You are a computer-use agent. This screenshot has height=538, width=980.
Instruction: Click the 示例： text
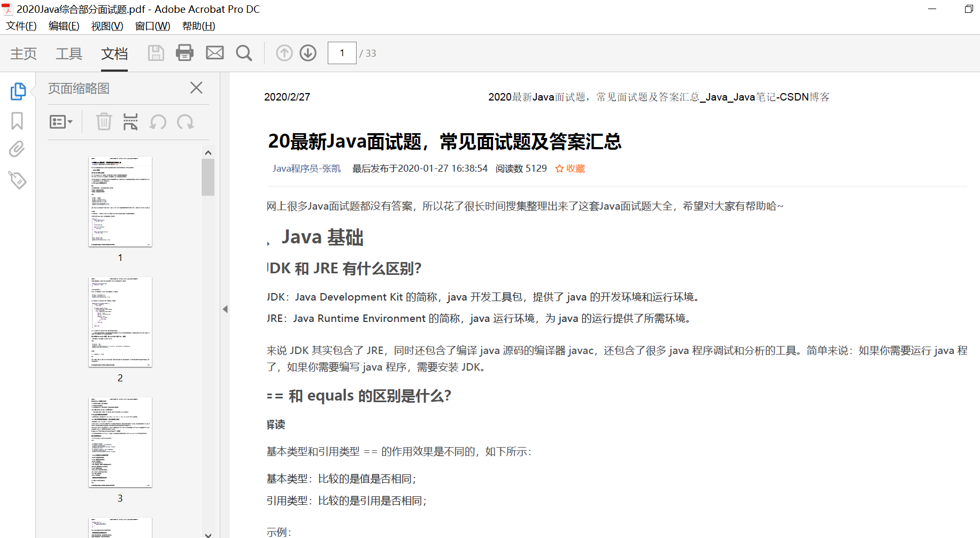tap(279, 532)
